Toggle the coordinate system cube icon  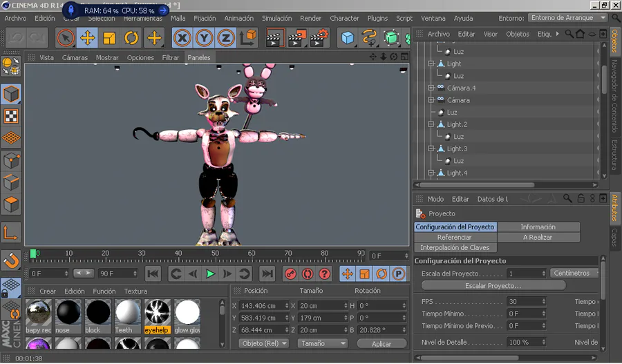[x=248, y=38]
